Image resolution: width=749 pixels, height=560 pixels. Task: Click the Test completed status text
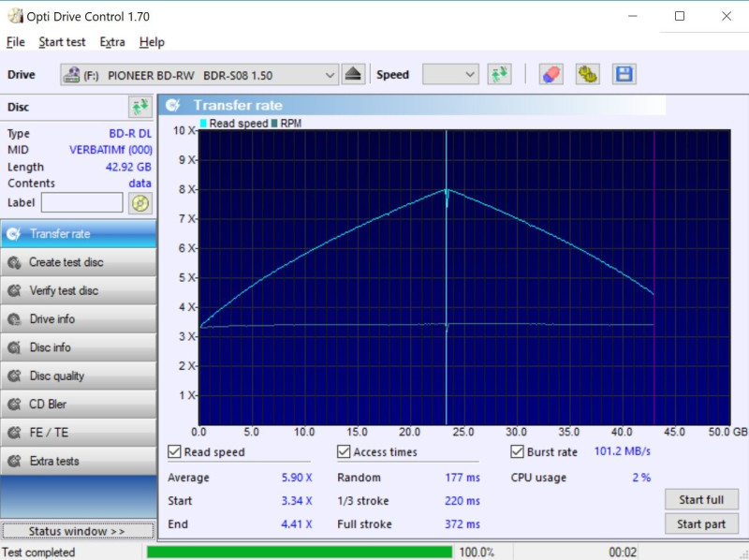coord(39,553)
